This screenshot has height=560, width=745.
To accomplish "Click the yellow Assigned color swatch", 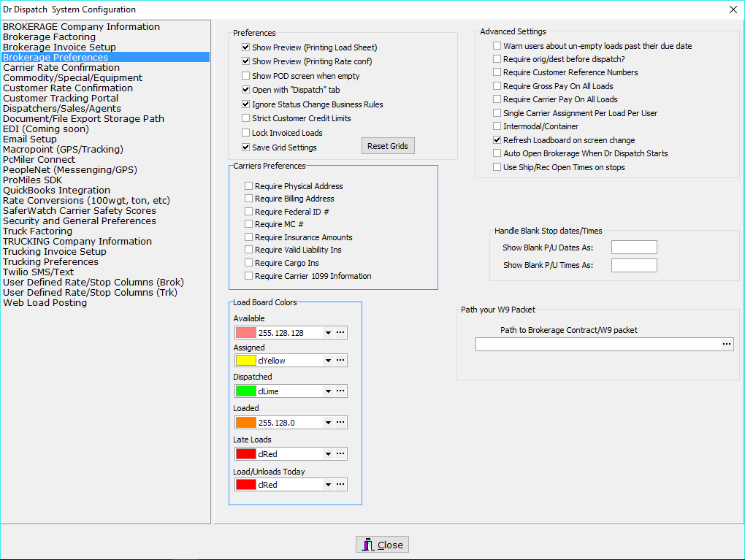I will click(246, 361).
